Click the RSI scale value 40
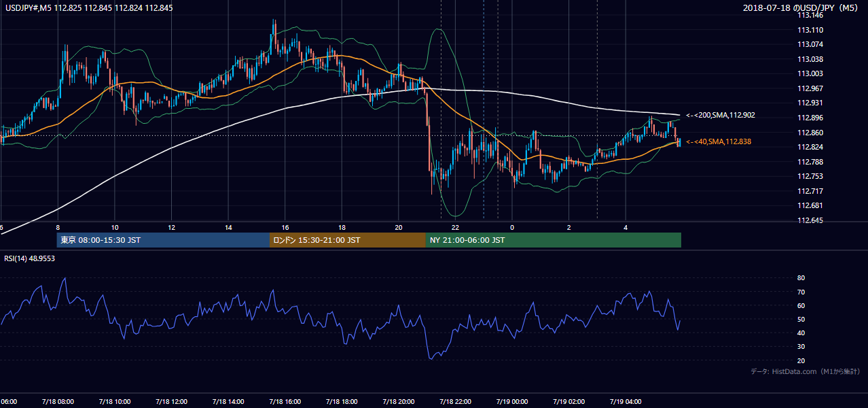Screen dimensions: 868x408 click(801, 333)
